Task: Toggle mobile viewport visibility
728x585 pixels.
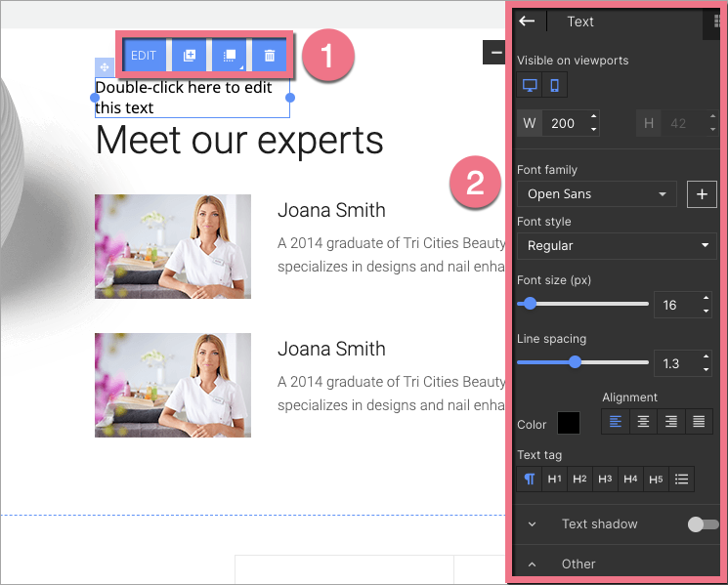Action: 554,85
